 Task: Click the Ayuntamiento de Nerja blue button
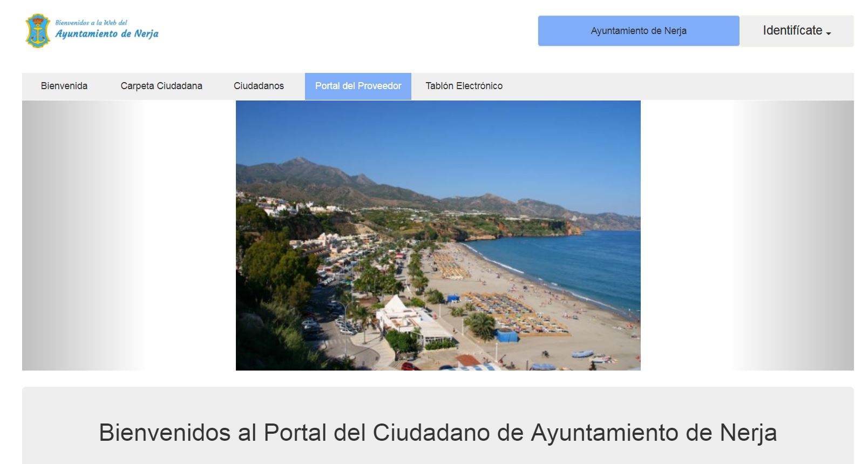pos(639,31)
